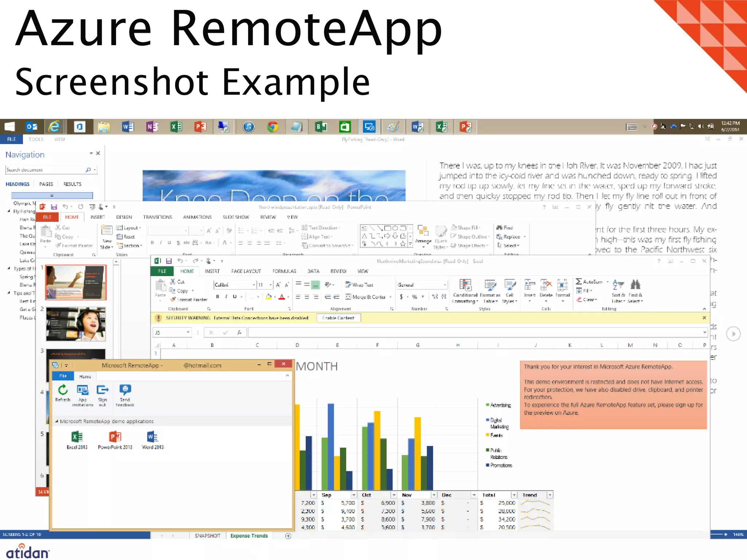Click Sign out in RemoteApp window
This screenshot has width=747, height=560.
point(102,395)
